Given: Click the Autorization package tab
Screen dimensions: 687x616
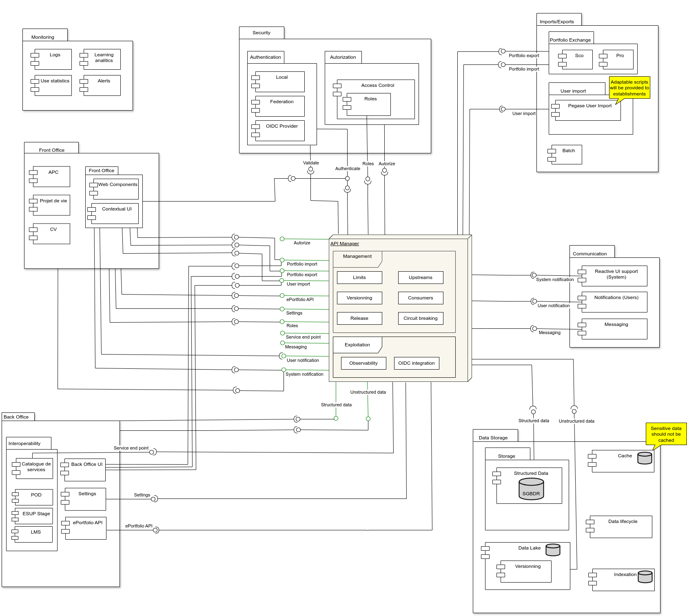Looking at the screenshot, I should point(343,57).
